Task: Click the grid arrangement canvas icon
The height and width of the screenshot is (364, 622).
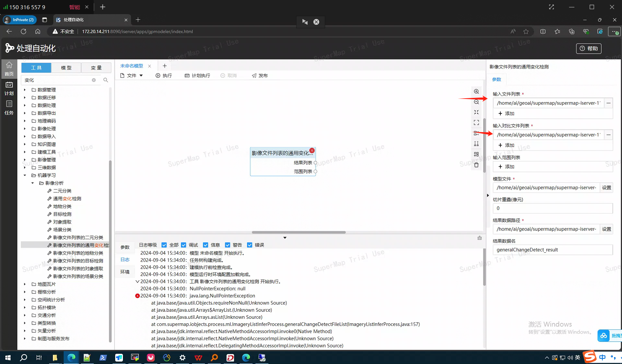Action: tap(476, 154)
